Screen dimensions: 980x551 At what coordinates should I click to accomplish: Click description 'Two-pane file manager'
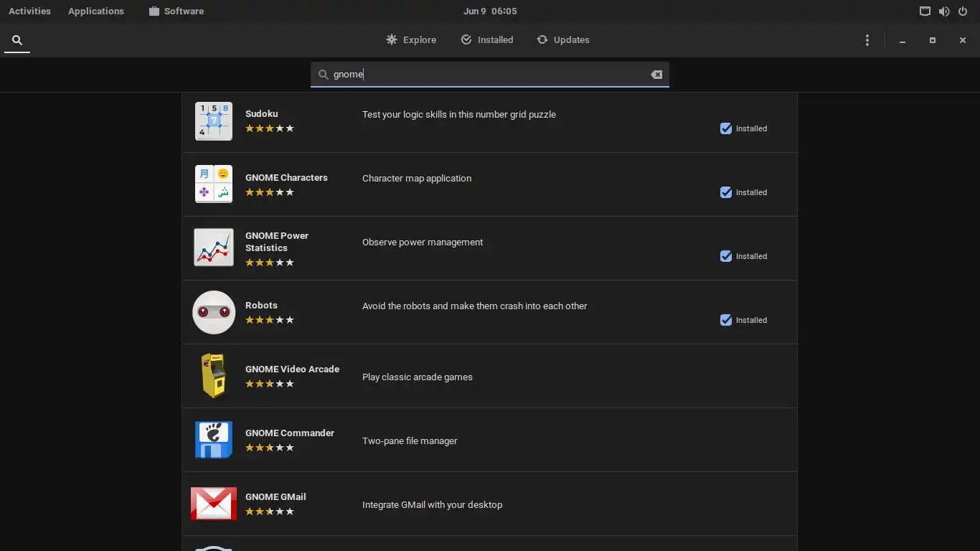tap(410, 441)
